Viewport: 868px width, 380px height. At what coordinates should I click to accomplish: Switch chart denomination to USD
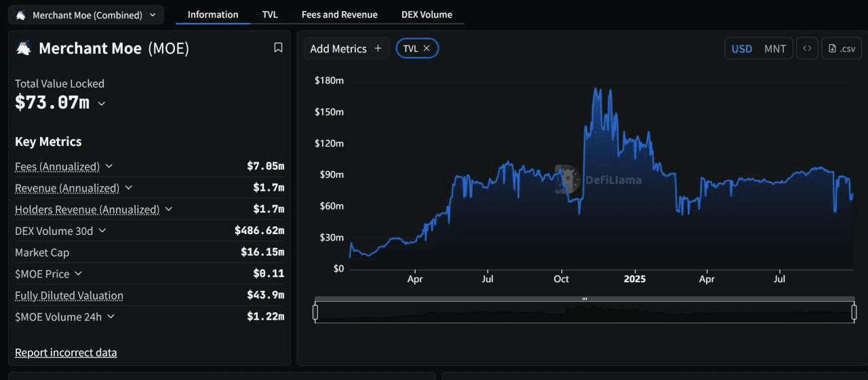741,49
